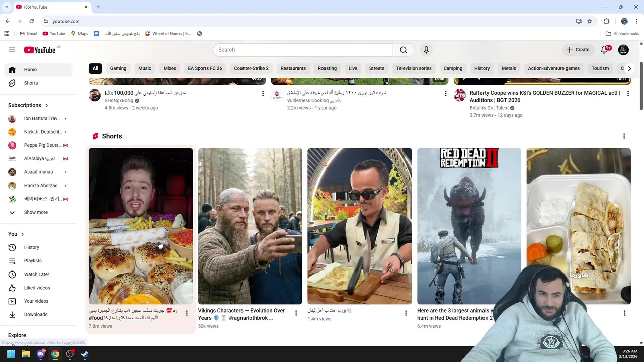Image resolution: width=644 pixels, height=362 pixels.
Task: Open options for Vikings Characters short
Action: coord(296,313)
